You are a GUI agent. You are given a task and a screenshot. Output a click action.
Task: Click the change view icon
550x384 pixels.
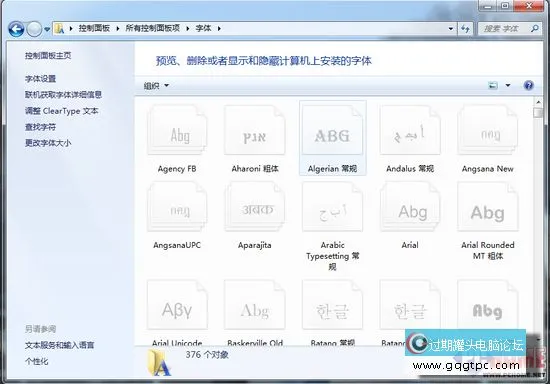pyautogui.click(x=493, y=85)
